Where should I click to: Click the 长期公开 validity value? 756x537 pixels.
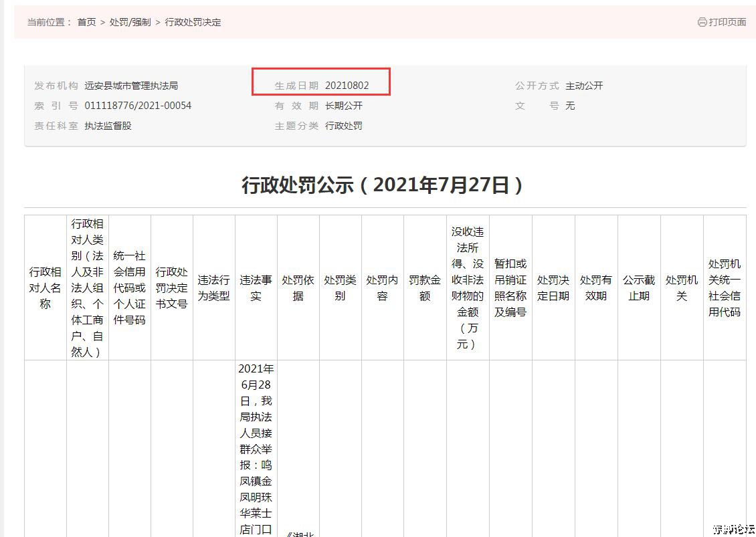344,106
